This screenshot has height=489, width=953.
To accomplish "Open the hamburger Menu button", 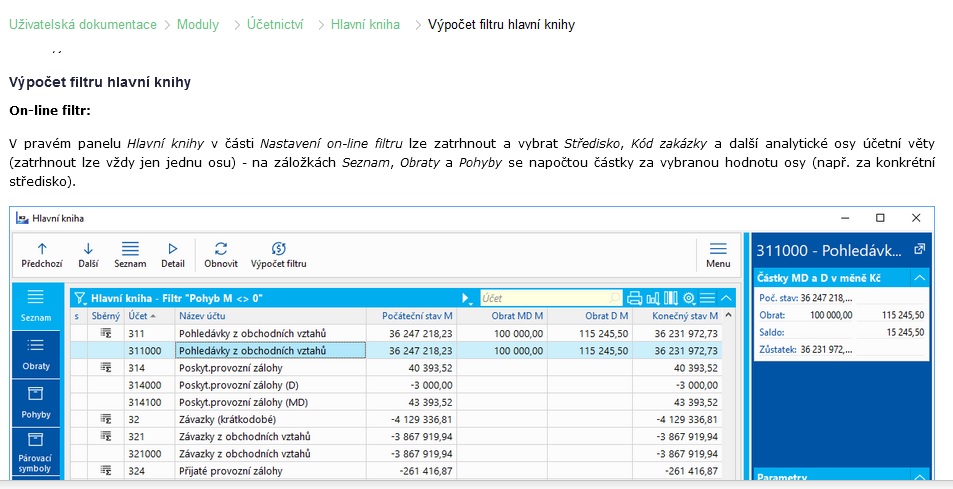I will tap(718, 255).
